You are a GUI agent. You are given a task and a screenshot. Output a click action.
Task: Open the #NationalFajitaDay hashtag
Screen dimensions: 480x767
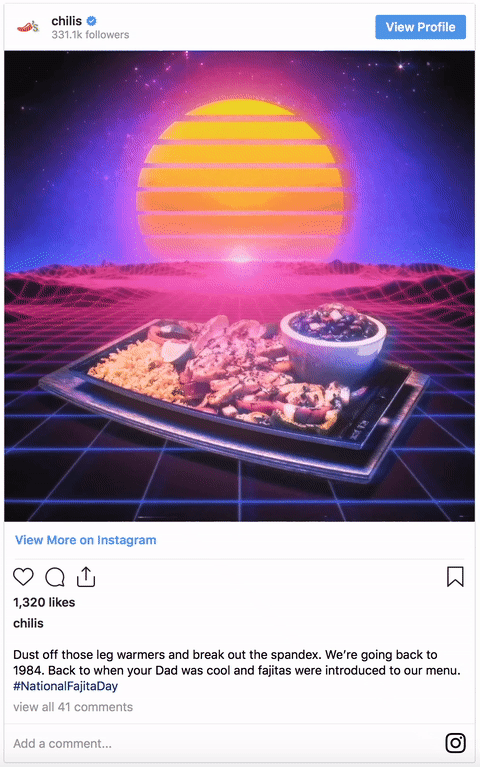coord(66,686)
